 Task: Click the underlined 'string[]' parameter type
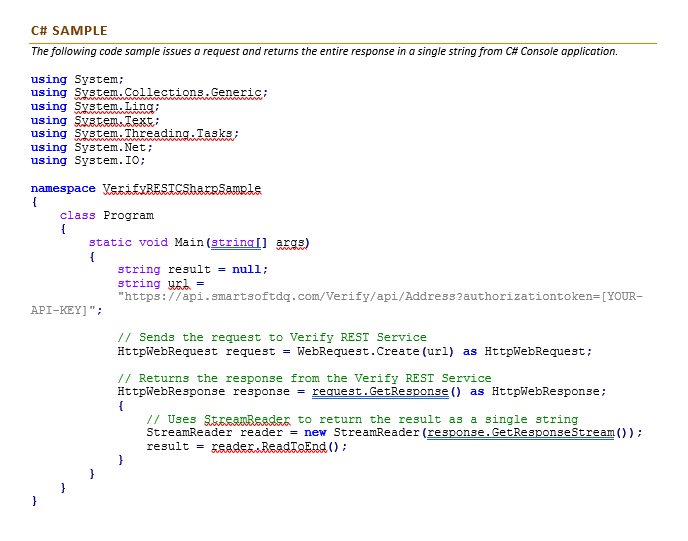(x=239, y=243)
